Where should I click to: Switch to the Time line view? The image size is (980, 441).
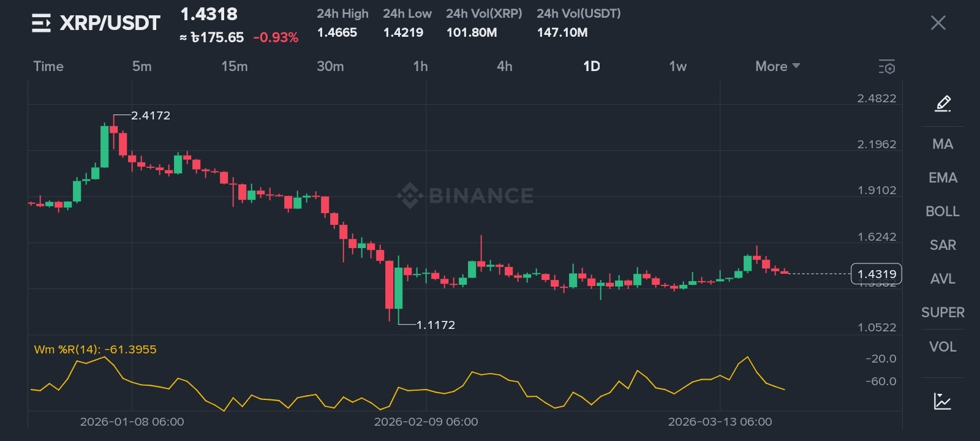pyautogui.click(x=48, y=66)
